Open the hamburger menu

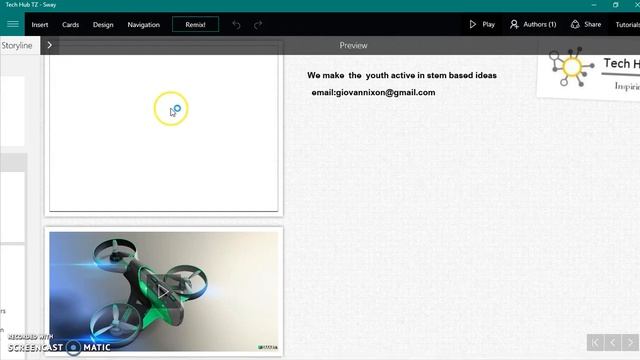tap(13, 24)
